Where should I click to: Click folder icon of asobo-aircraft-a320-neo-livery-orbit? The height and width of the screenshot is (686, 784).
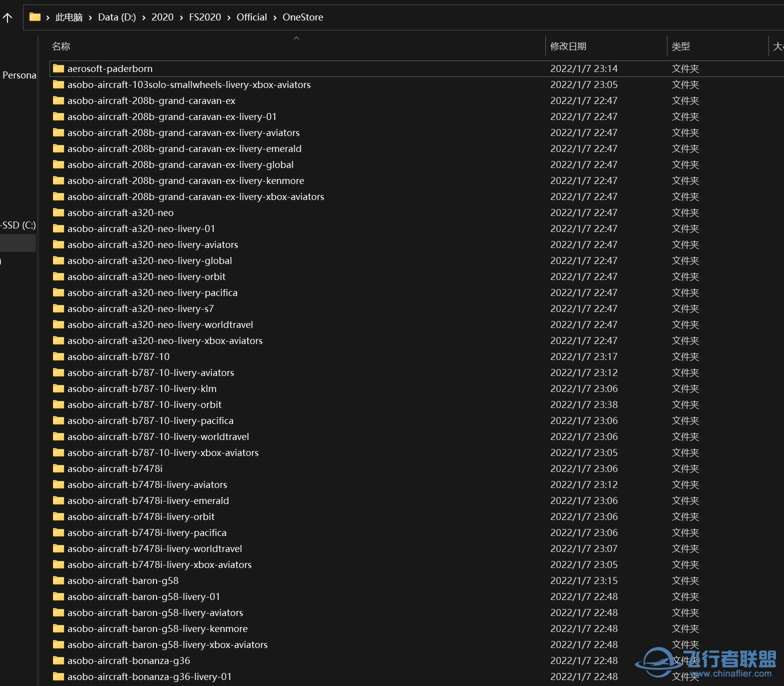59,276
